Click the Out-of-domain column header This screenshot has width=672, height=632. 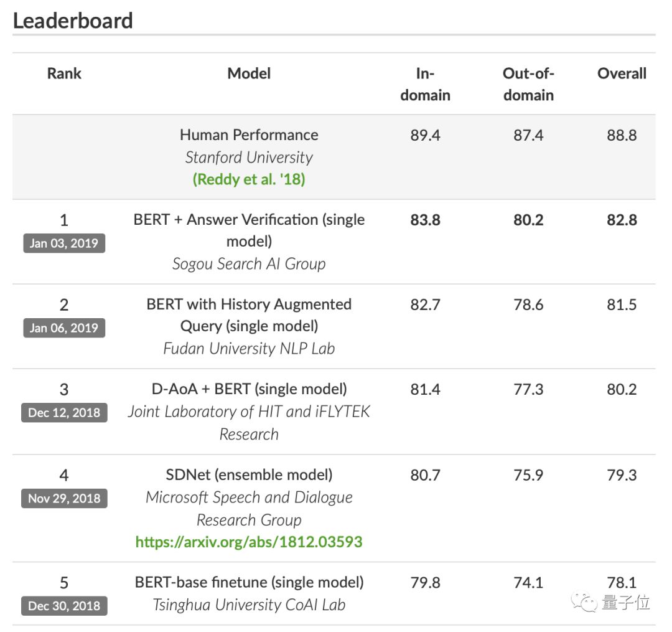528,84
